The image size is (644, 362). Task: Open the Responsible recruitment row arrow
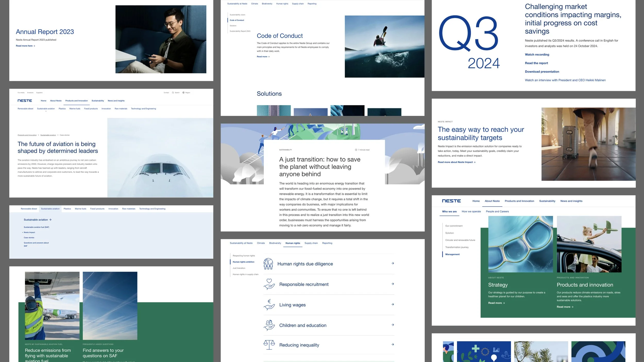393,284
